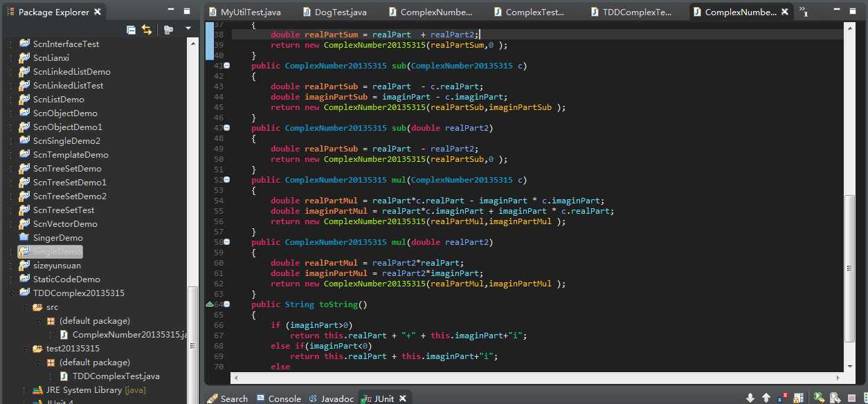Screen dimensions: 868x404
Task: Select ScnVectorDemo project
Action: 65,223
